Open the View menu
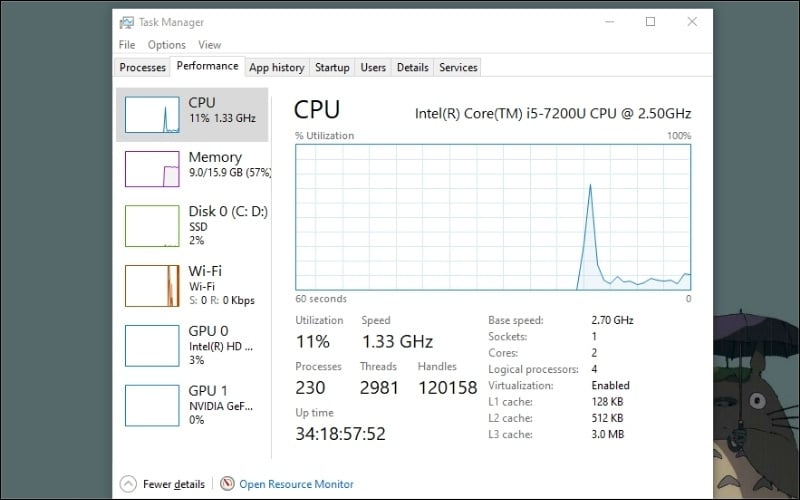 click(x=210, y=45)
